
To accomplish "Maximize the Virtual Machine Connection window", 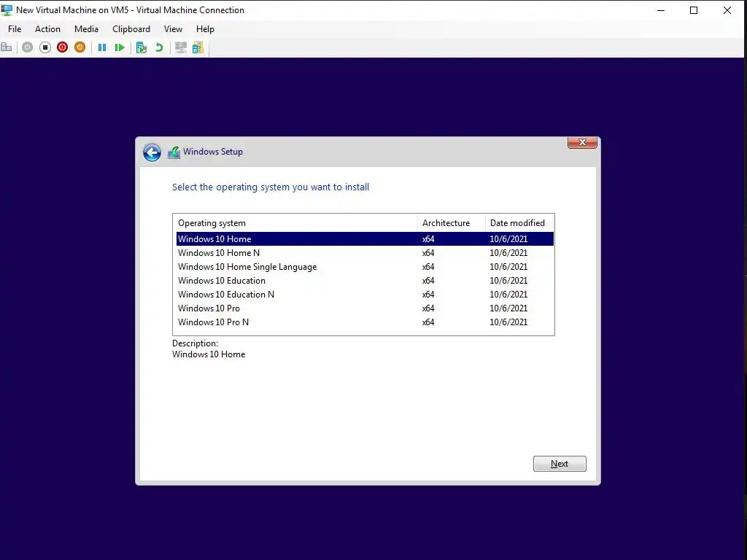I will (x=694, y=10).
